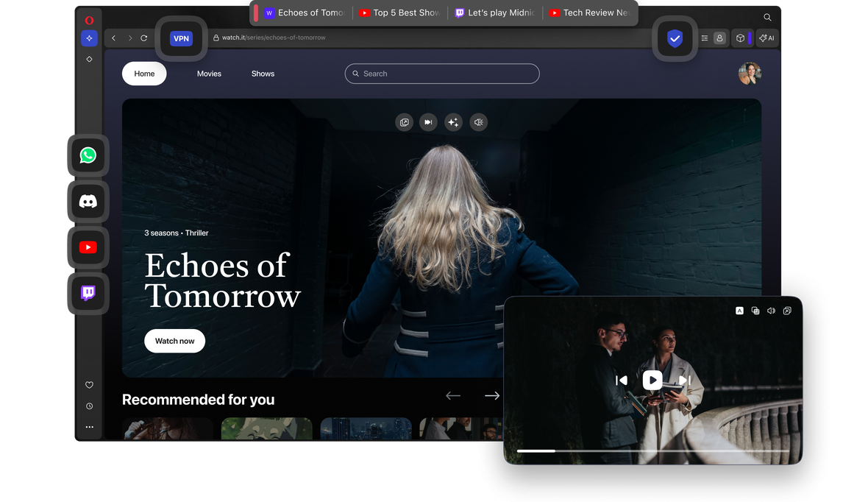Open the AI sparkles feature on the hero banner
Screen dimensions: 868x502
tap(453, 122)
